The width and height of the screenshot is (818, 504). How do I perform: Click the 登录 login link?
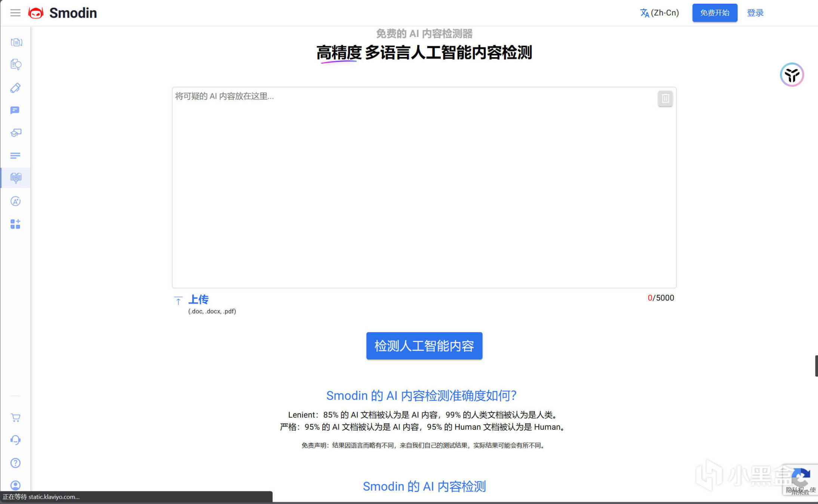(755, 13)
